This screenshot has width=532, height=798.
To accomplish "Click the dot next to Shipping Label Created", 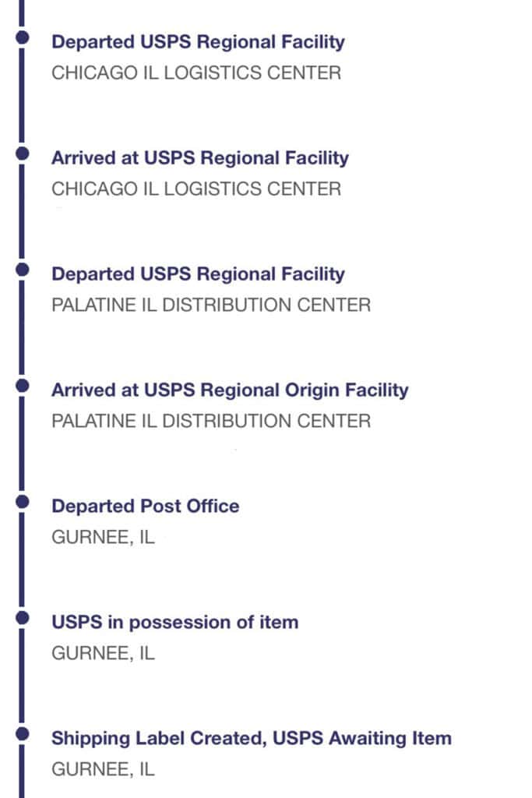I will 22,734.
